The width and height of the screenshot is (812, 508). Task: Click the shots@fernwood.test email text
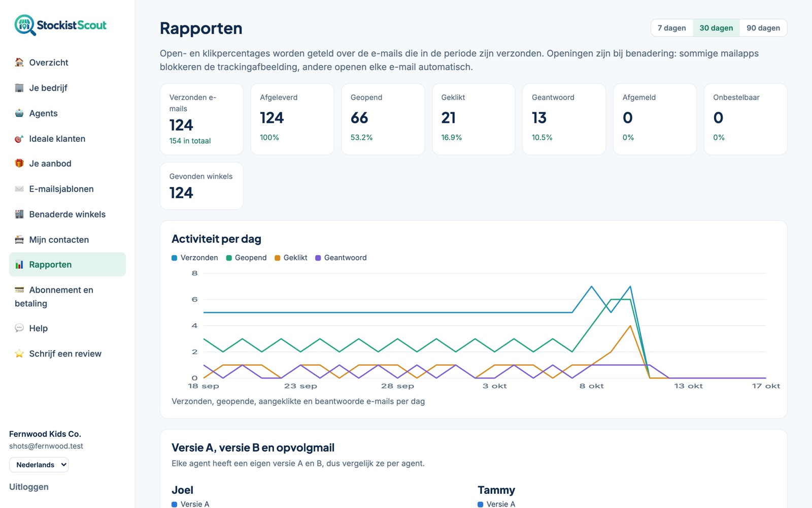(46, 446)
